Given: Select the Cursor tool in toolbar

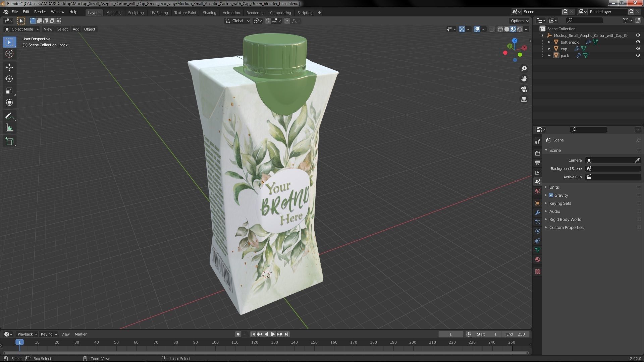Looking at the screenshot, I should tap(9, 54).
